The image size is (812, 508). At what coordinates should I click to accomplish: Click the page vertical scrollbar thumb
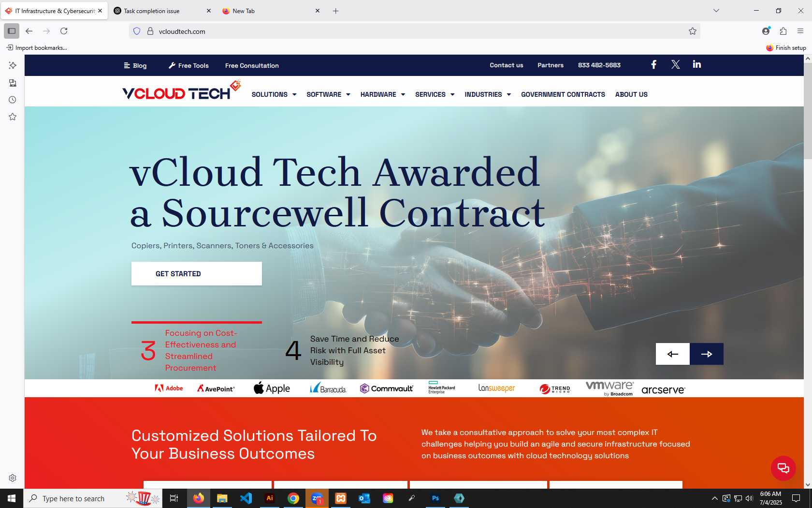808,111
